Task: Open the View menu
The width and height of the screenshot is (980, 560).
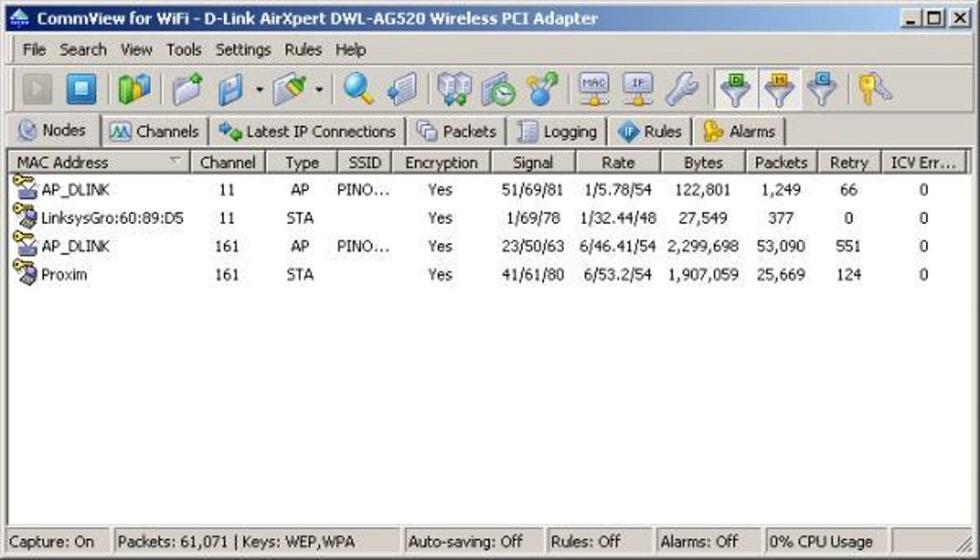Action: pyautogui.click(x=136, y=49)
